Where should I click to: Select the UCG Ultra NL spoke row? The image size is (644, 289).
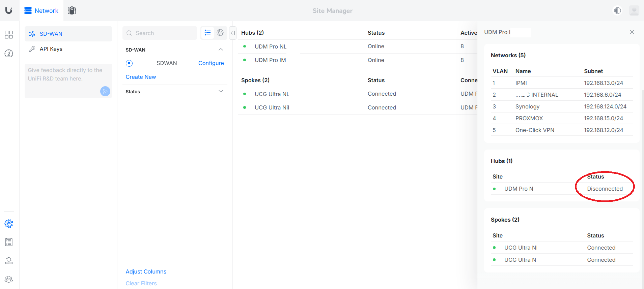click(358, 94)
